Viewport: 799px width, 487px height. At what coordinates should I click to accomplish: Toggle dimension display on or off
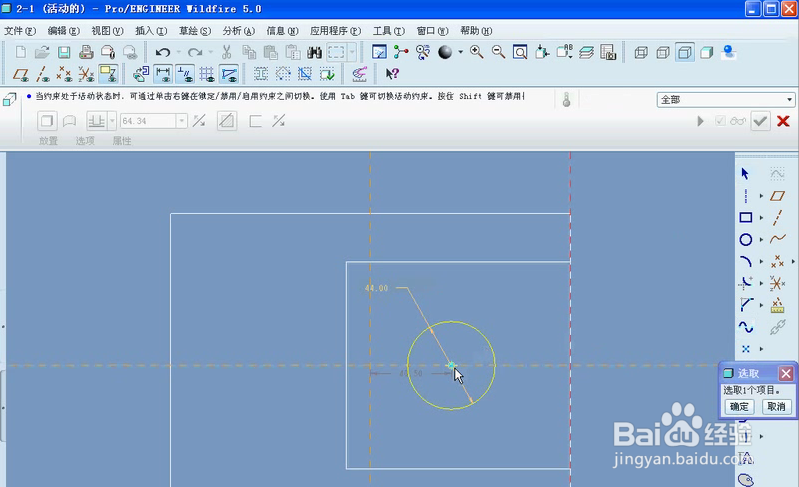coord(163,74)
